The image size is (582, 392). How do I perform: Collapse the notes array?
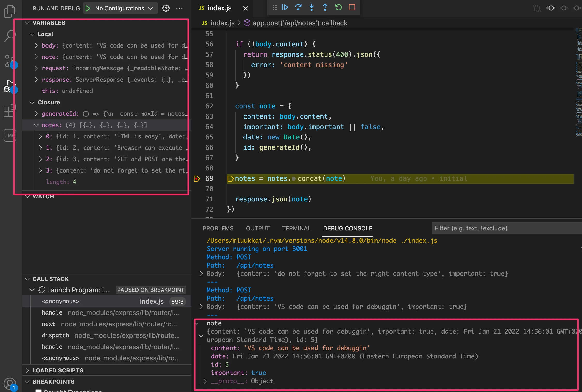click(x=36, y=125)
